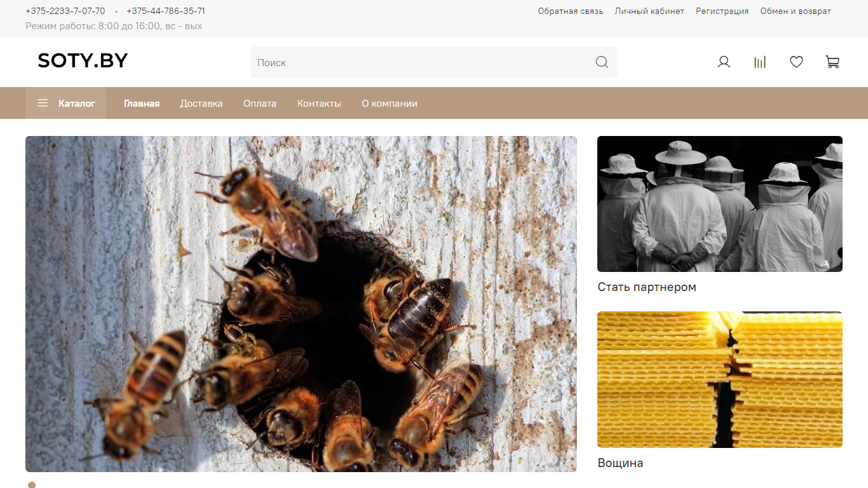
Task: Open the О компании menu item
Action: tap(390, 104)
